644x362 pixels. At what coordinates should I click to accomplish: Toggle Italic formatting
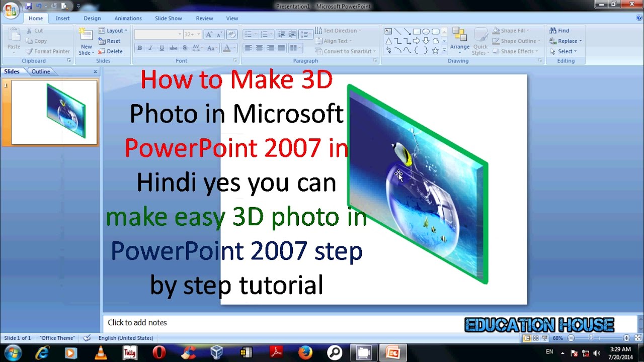[150, 48]
